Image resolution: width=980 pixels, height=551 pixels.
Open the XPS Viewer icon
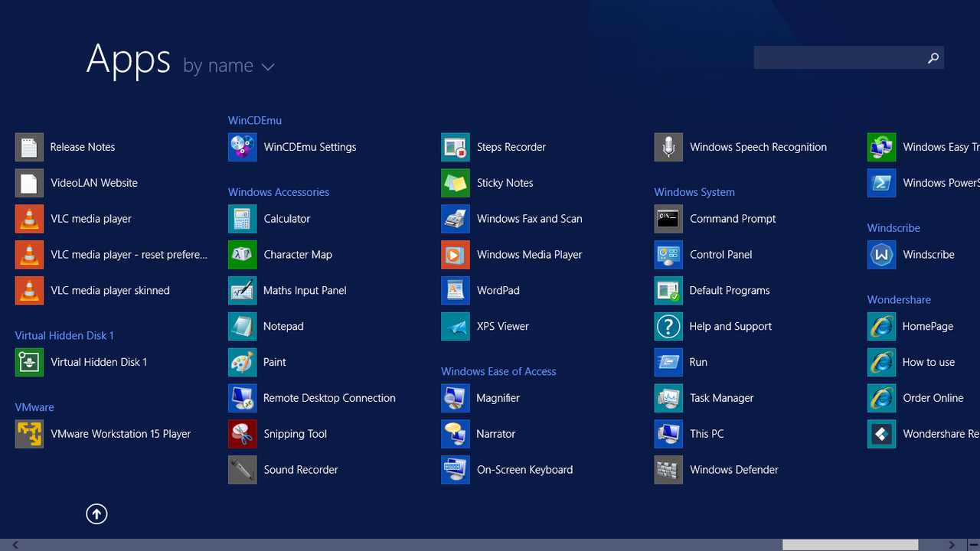point(456,326)
